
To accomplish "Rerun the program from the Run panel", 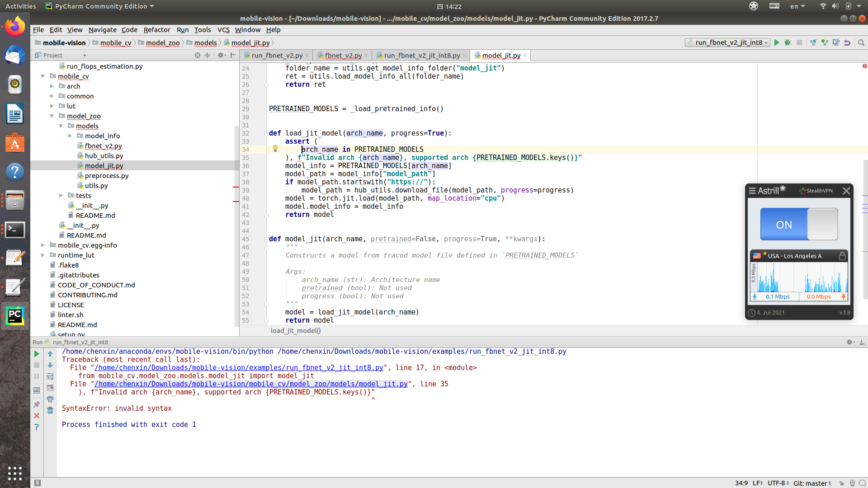I will (37, 354).
